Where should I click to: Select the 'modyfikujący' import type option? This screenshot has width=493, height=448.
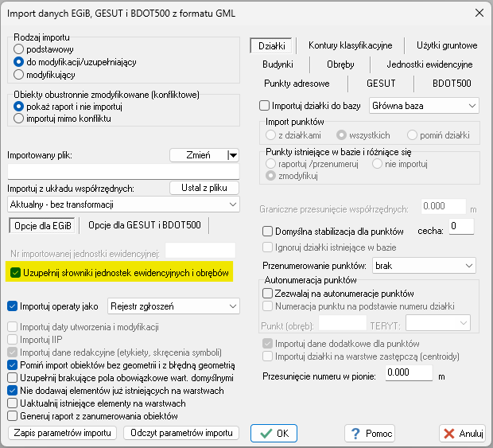pyautogui.click(x=19, y=73)
